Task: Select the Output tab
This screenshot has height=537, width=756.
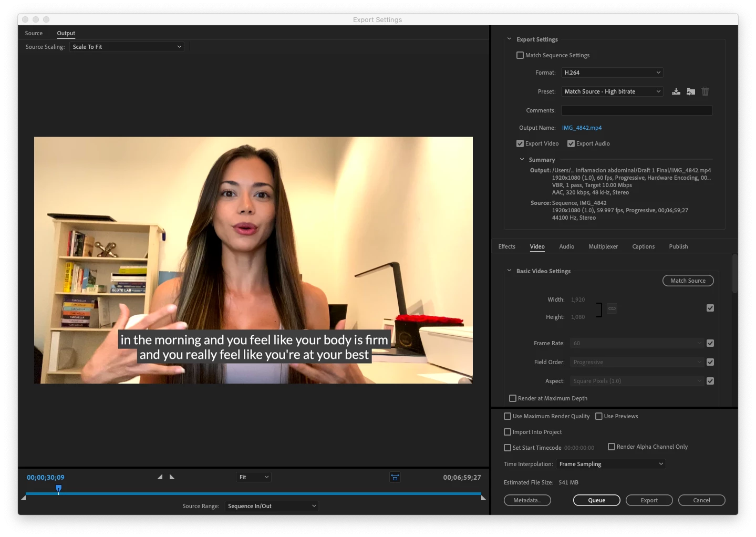Action: (x=66, y=33)
